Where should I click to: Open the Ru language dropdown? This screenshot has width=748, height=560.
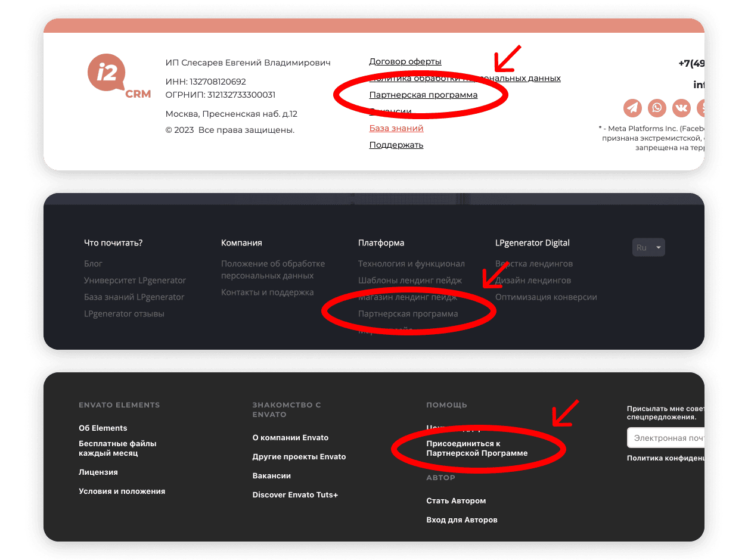(648, 247)
